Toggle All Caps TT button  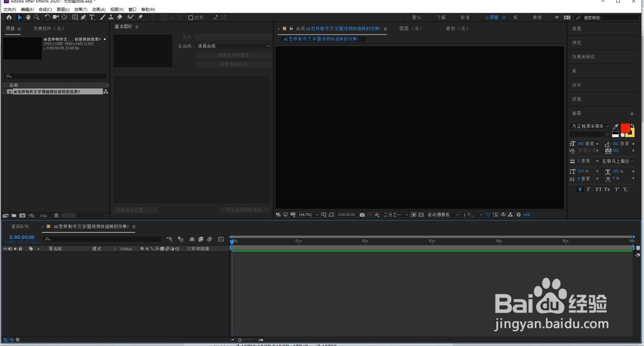click(599, 189)
